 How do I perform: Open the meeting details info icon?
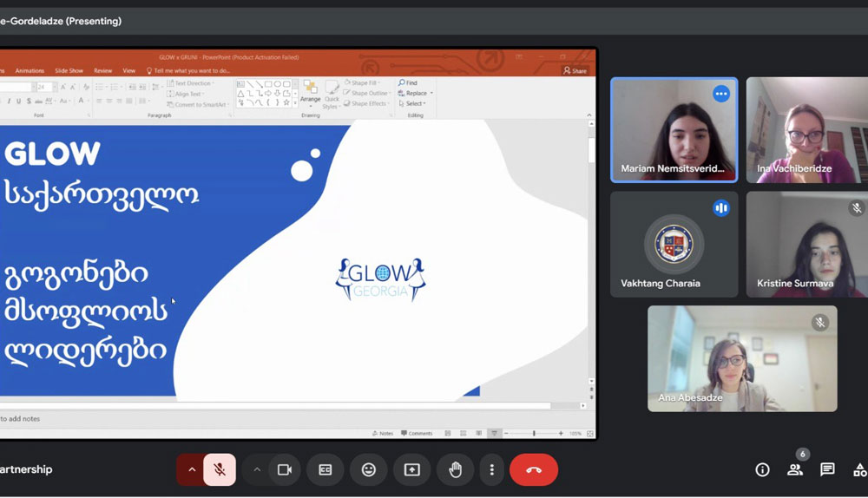[x=762, y=469]
